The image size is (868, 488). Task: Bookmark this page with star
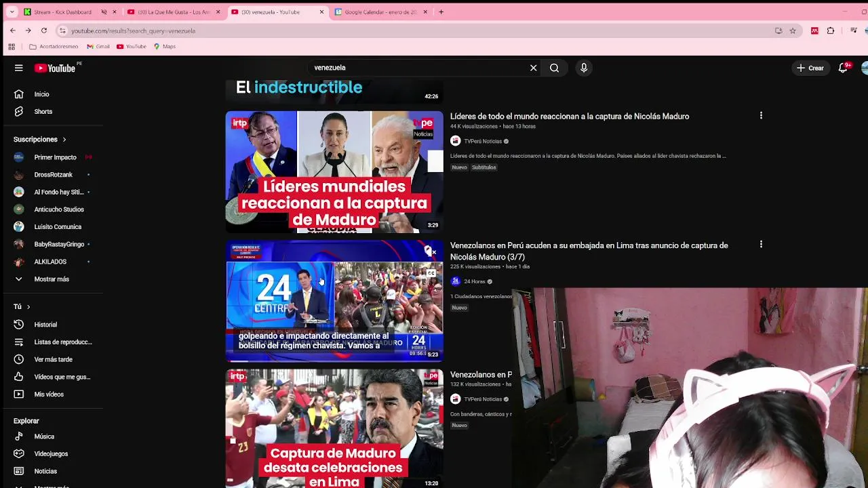click(793, 30)
